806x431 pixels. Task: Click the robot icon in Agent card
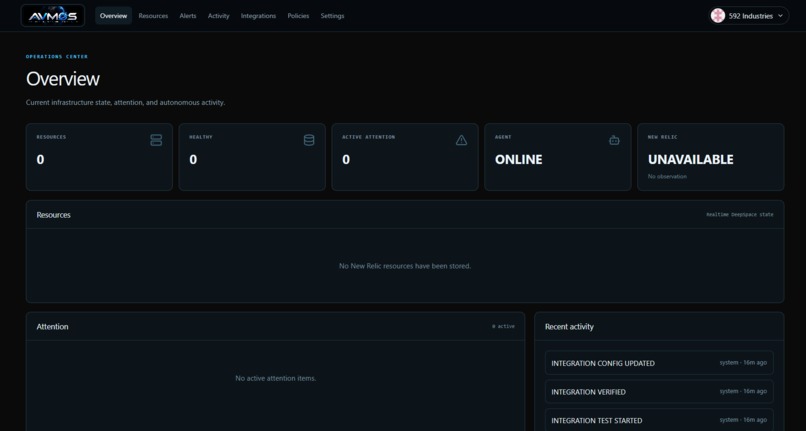pos(614,140)
